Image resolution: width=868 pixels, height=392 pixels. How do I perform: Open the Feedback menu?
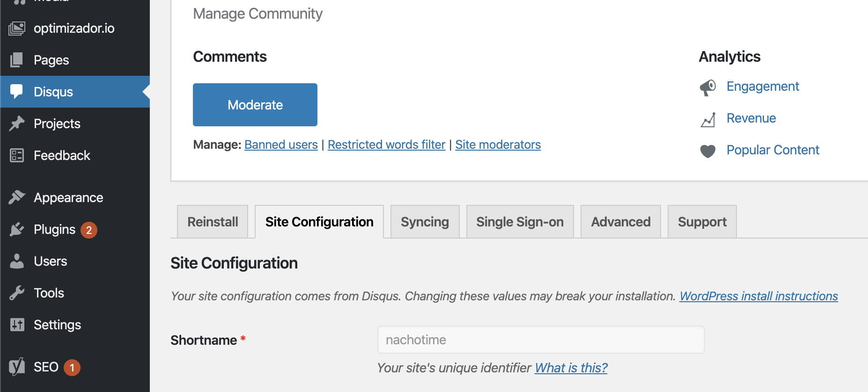[x=75, y=155]
